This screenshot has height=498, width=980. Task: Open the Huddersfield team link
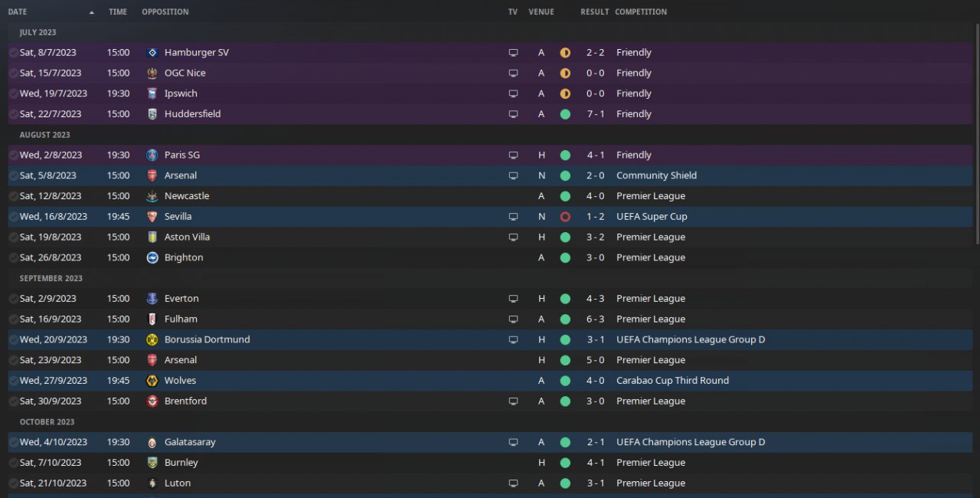(x=192, y=114)
